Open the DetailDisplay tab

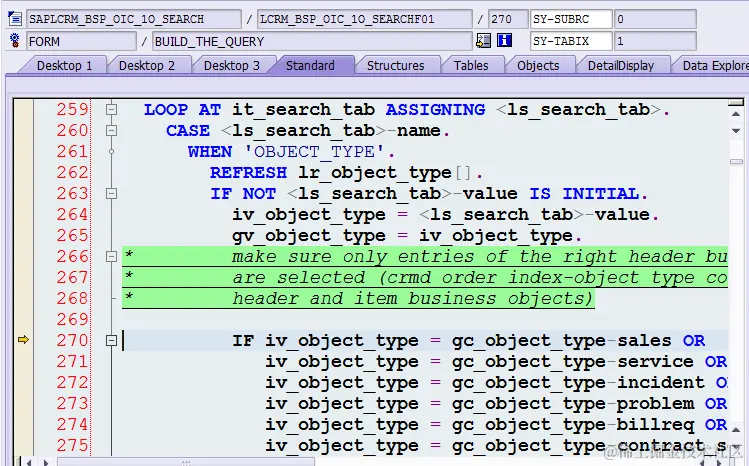coord(621,65)
